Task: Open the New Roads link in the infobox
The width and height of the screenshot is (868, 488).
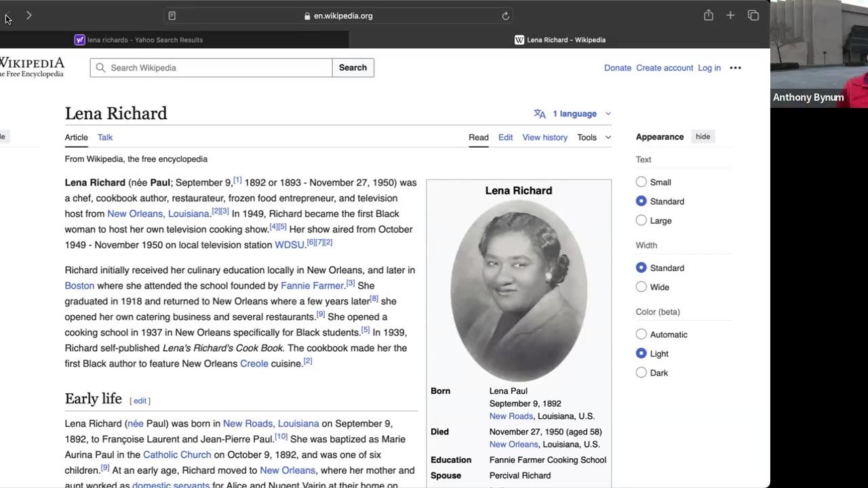Action: (x=511, y=416)
